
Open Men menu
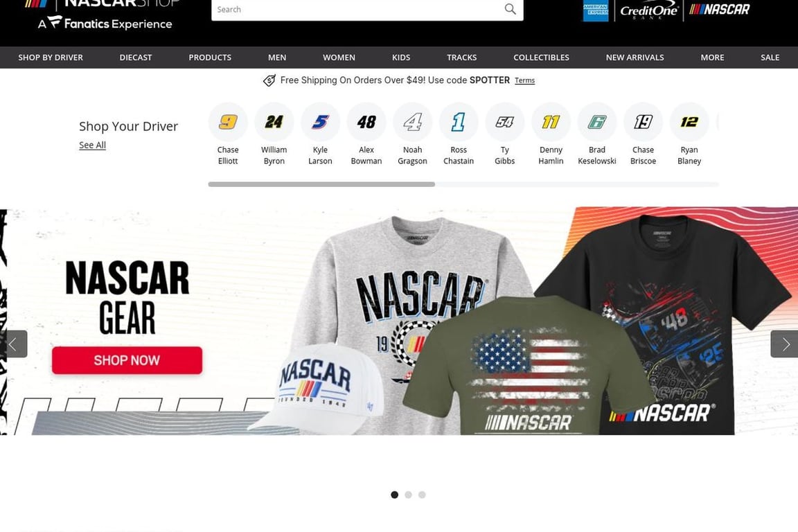pyautogui.click(x=277, y=57)
